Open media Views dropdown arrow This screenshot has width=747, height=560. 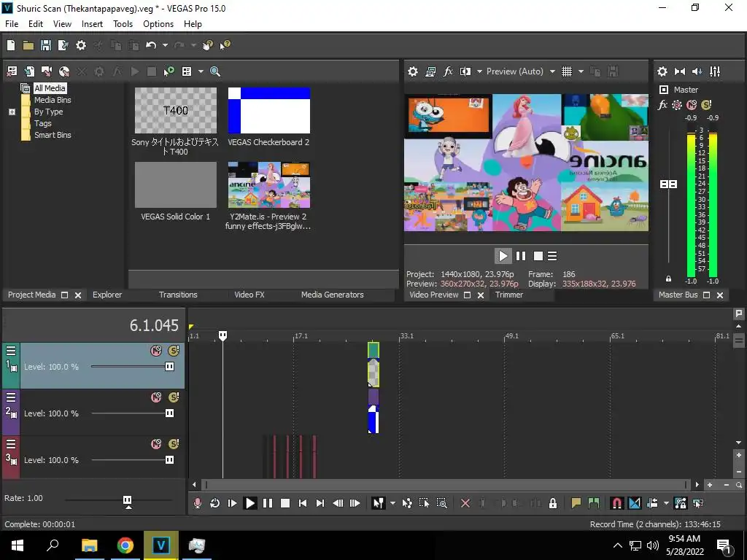point(201,71)
